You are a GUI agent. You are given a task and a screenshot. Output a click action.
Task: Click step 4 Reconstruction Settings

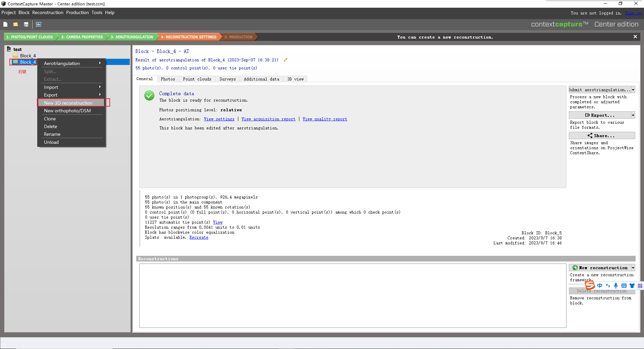tap(189, 37)
